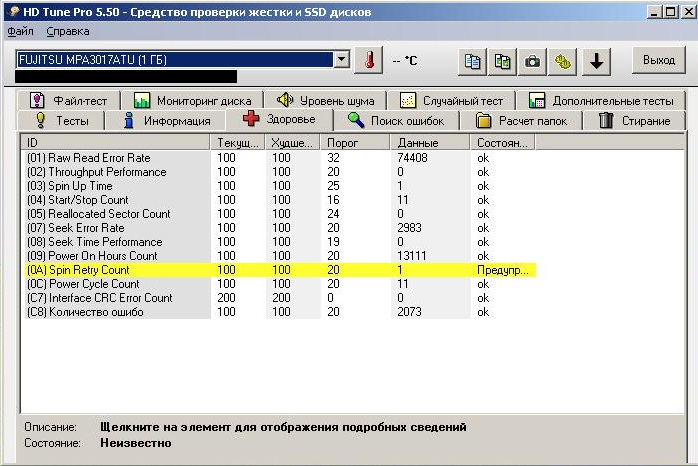This screenshot has height=466, width=698.
Task: Select the (09) Power On Hours Count row
Action: (279, 256)
